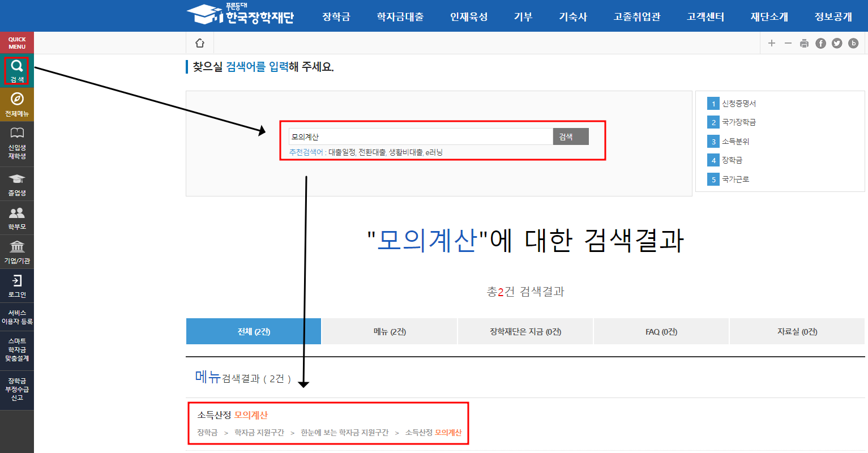Click the blog share icon
868x453 pixels.
point(853,42)
